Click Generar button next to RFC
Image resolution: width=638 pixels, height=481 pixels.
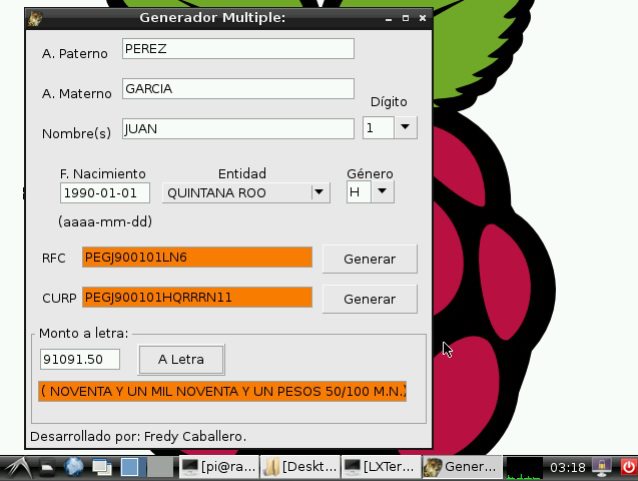click(x=369, y=259)
